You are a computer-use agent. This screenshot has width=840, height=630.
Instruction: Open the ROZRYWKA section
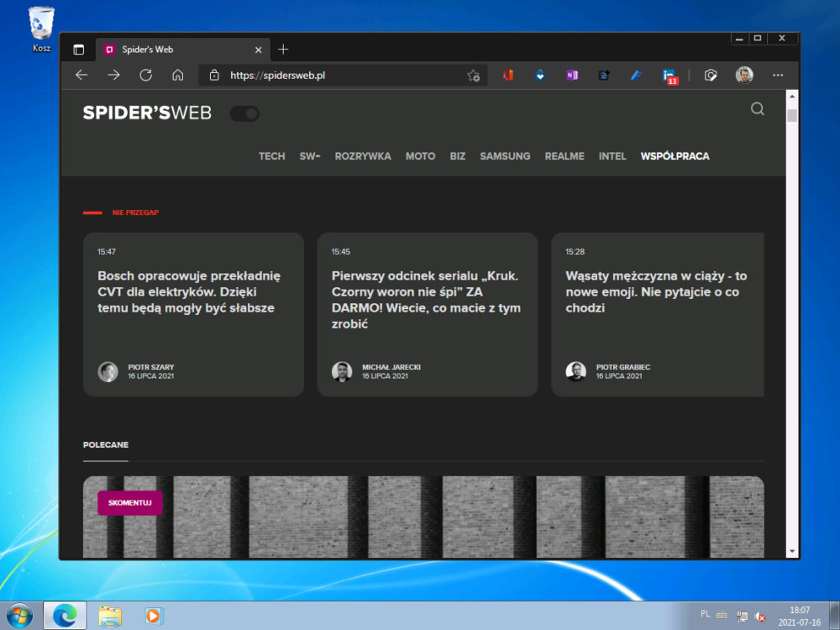point(363,156)
